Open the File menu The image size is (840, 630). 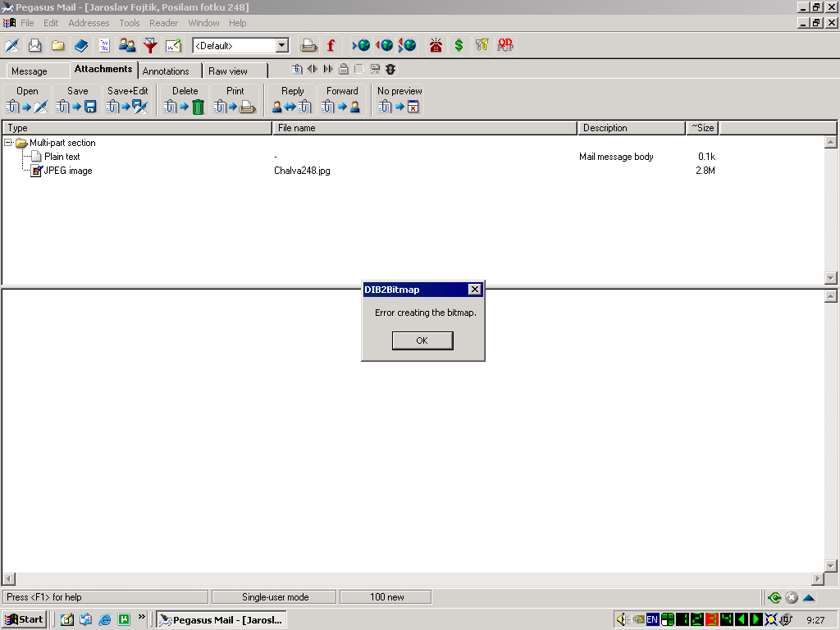click(x=27, y=23)
